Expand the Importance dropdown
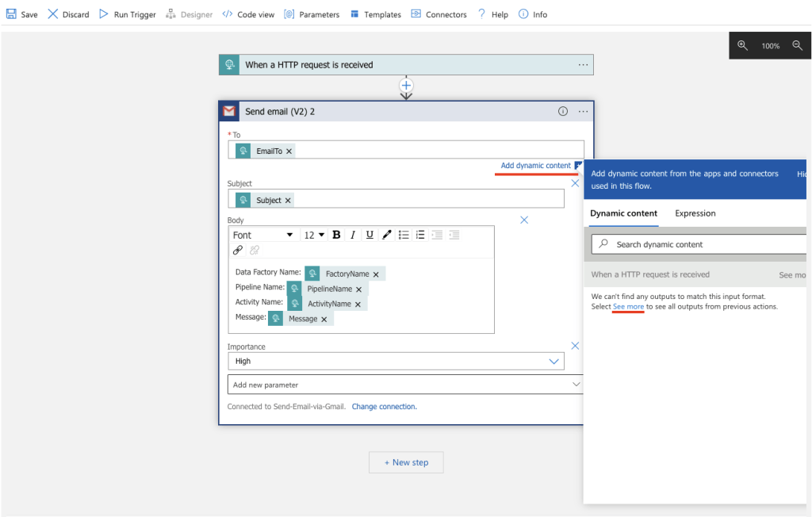Screen dimensions: 812x517 [x=554, y=362]
